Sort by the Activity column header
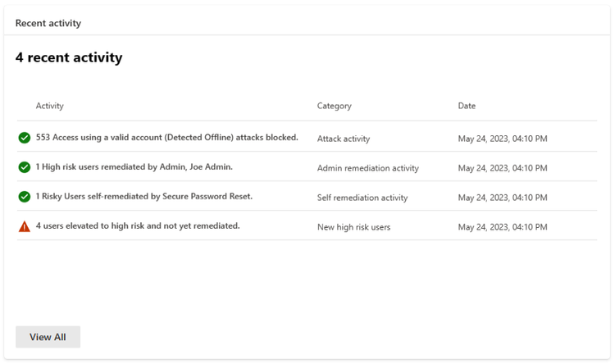Image resolution: width=615 pixels, height=364 pixels. pyautogui.click(x=50, y=106)
